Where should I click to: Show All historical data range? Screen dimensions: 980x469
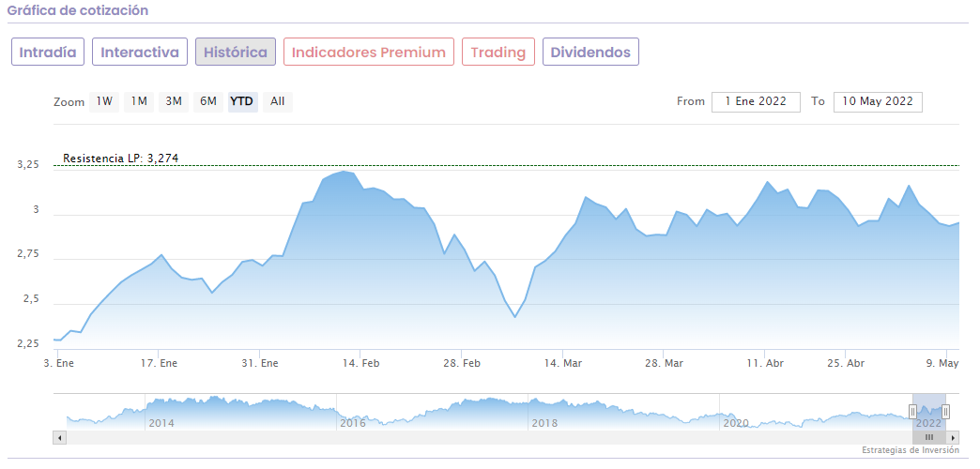tap(278, 101)
